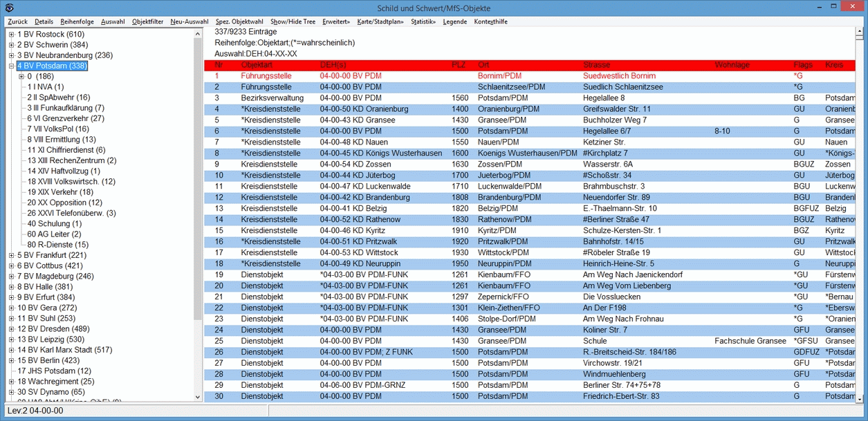
Task: Expand the 15 BV Berlin node
Action: pyautogui.click(x=11, y=361)
